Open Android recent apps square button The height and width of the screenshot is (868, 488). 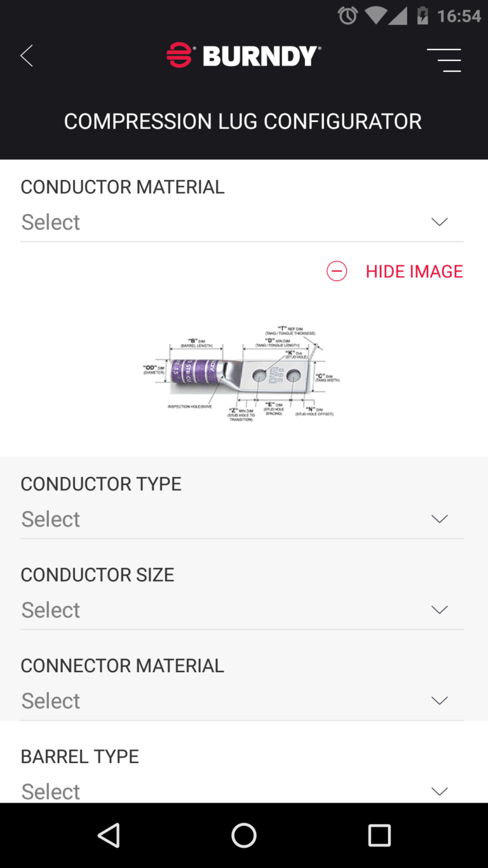tap(379, 835)
